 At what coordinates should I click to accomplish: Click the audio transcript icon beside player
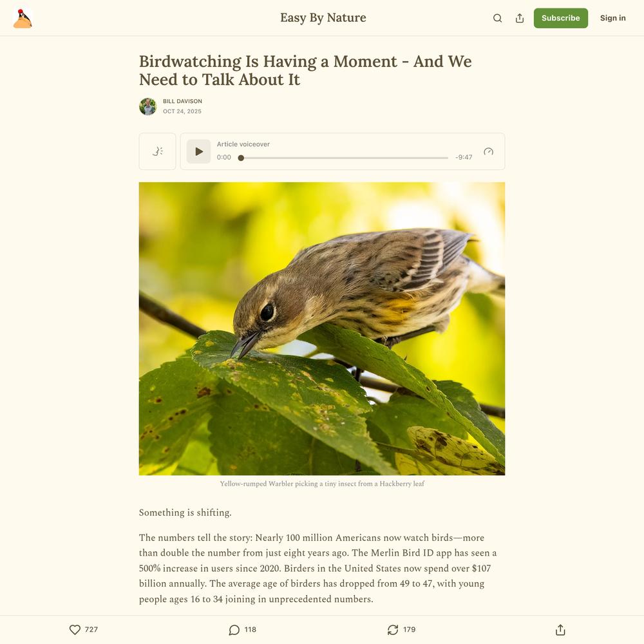pos(157,151)
